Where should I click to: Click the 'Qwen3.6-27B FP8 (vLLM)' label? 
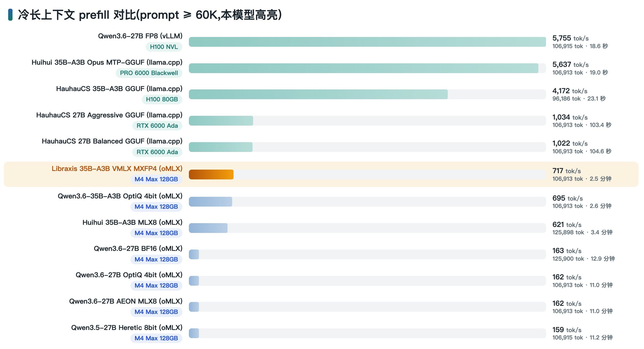point(140,36)
